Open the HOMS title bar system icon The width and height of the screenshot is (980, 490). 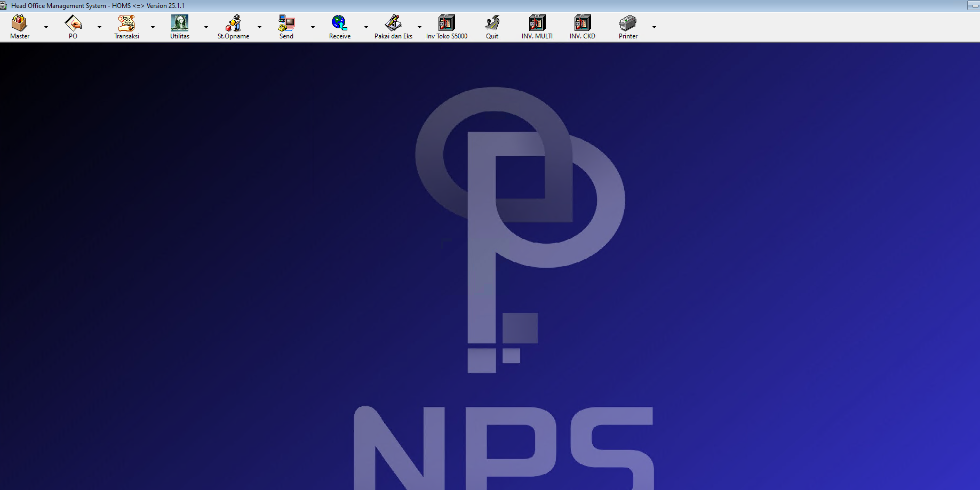tap(4, 5)
